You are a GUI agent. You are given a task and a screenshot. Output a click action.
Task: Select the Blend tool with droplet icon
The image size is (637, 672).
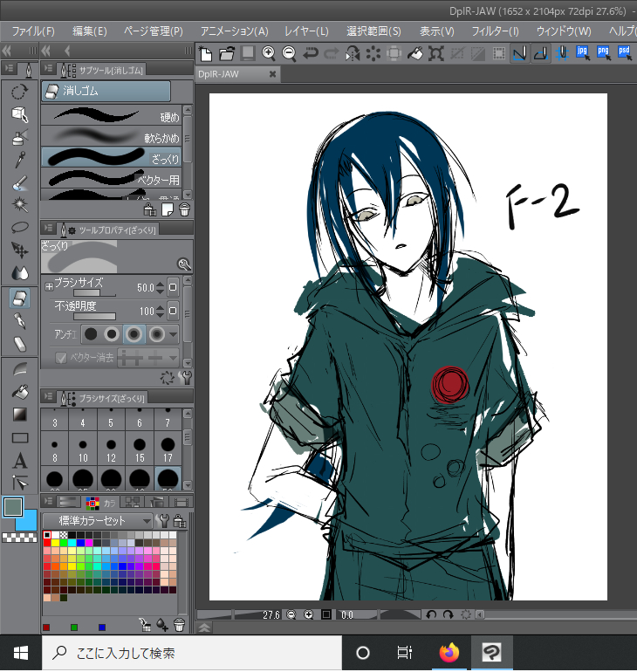pyautogui.click(x=20, y=273)
